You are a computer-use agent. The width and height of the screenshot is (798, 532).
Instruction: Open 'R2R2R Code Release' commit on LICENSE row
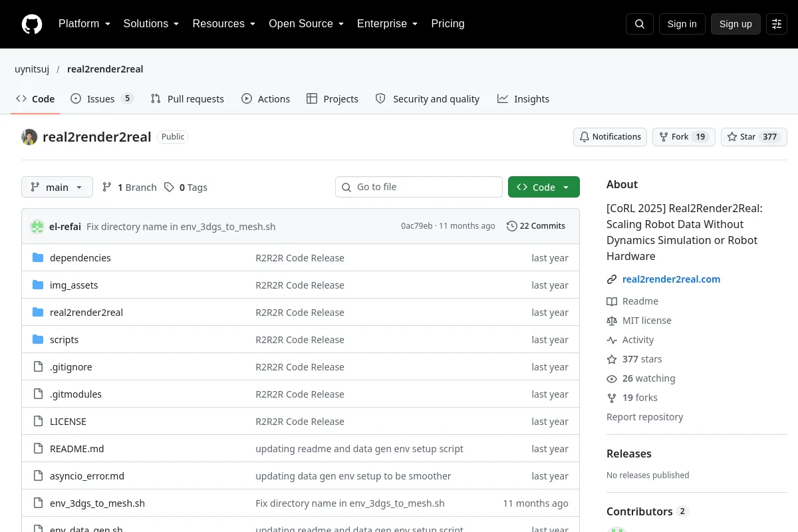(300, 422)
